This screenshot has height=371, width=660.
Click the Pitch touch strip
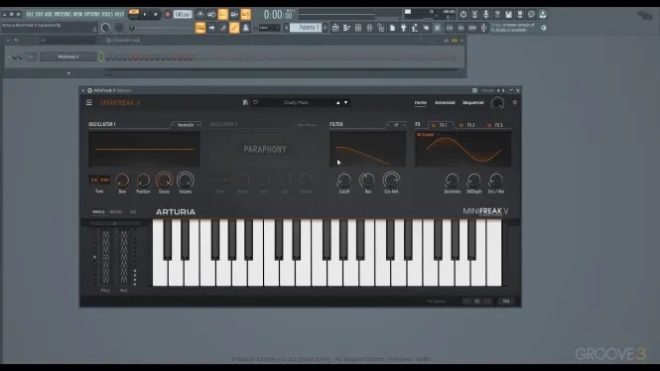tap(105, 257)
